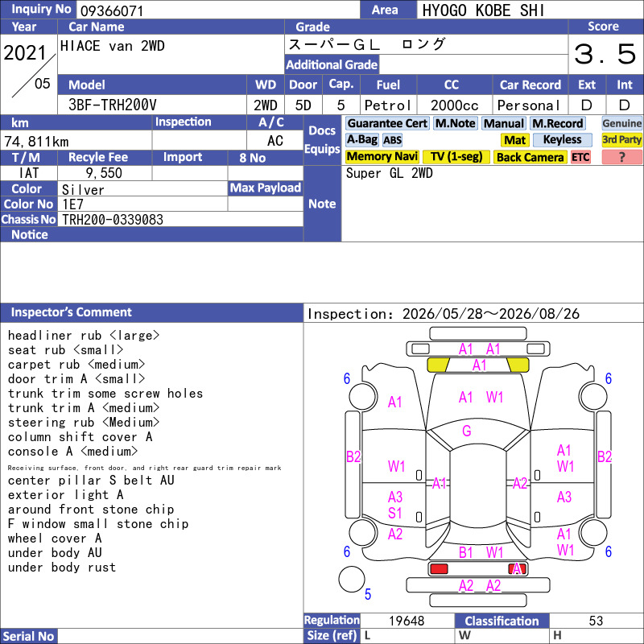
Task: Click the Guarantee Cert document badge
Action: [387, 123]
